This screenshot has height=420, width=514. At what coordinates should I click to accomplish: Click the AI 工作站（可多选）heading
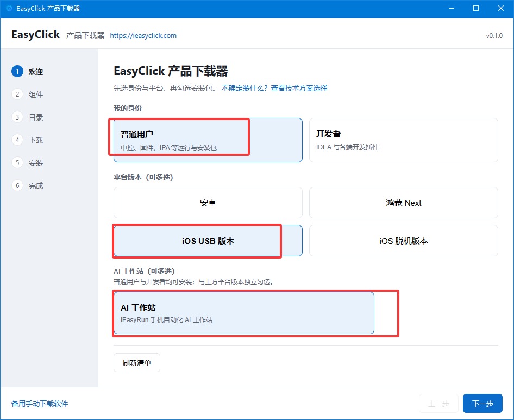tap(144, 271)
